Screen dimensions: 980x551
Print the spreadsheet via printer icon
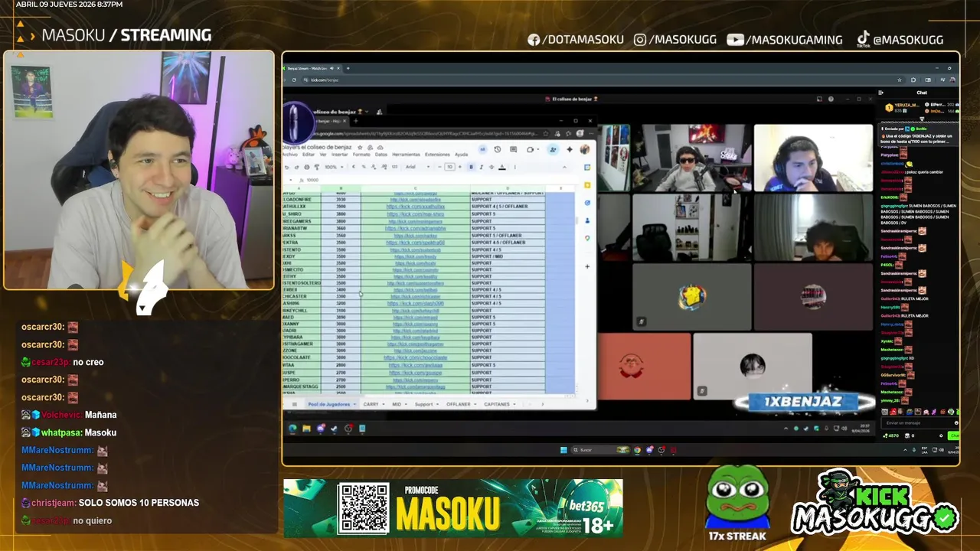pyautogui.click(x=306, y=167)
